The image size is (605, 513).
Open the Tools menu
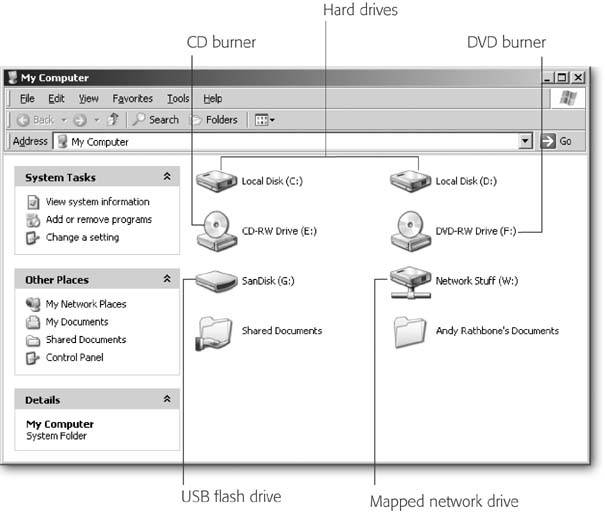click(x=178, y=99)
